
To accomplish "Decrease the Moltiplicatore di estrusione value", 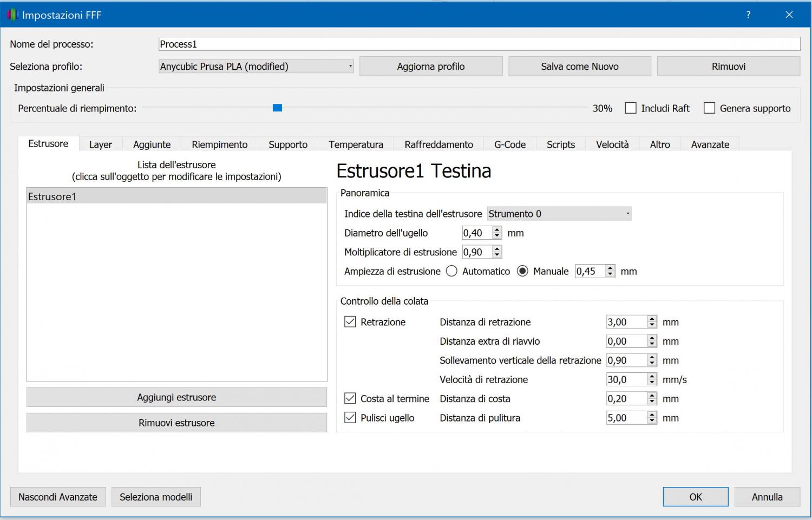I will pyautogui.click(x=497, y=255).
